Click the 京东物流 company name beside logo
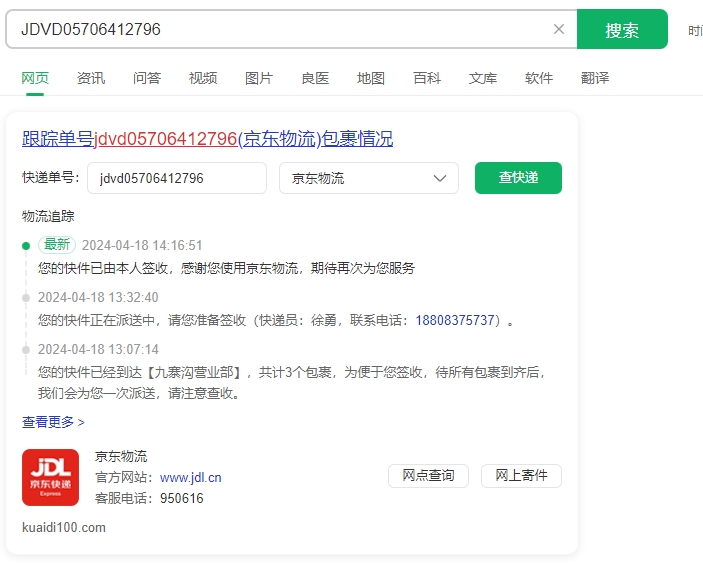The width and height of the screenshot is (703, 565). click(x=121, y=456)
